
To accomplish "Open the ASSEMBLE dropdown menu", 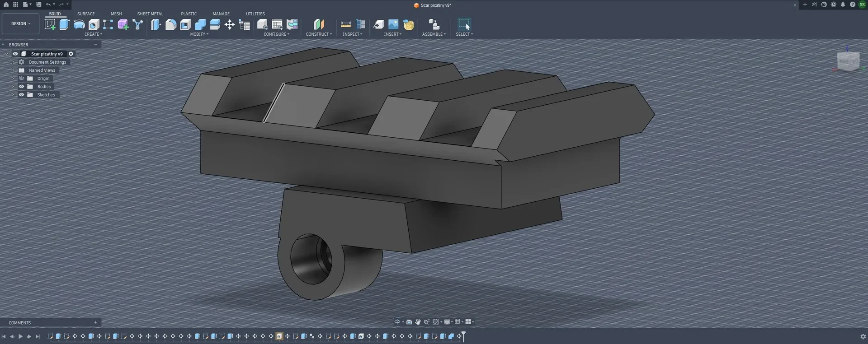I will point(434,34).
